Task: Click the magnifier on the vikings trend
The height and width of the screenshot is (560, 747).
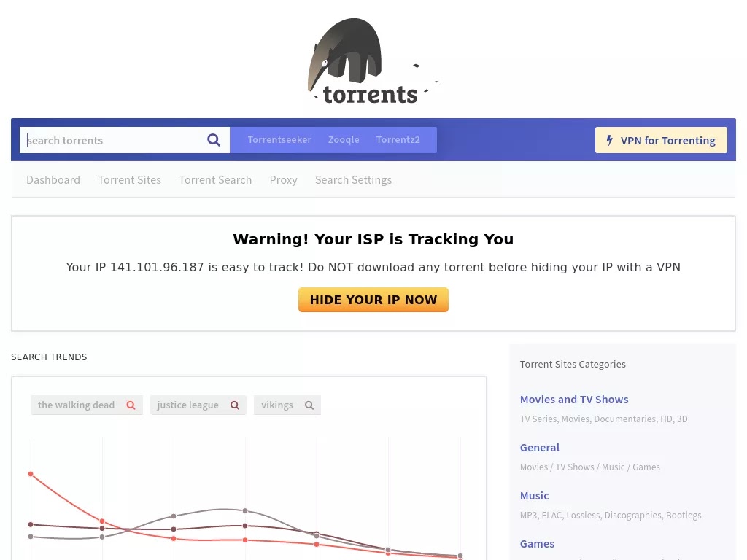Action: click(x=309, y=405)
